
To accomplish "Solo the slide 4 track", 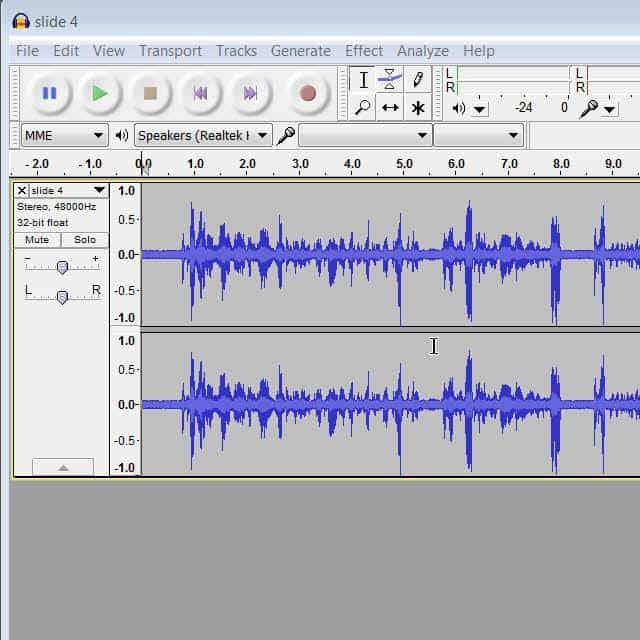I will (85, 240).
